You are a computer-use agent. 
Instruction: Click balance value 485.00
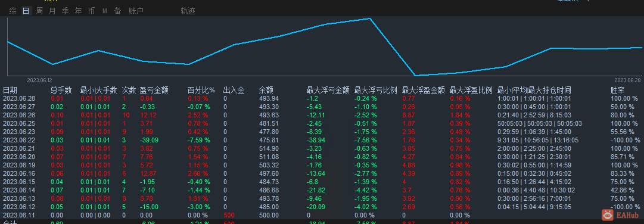pyautogui.click(x=269, y=207)
